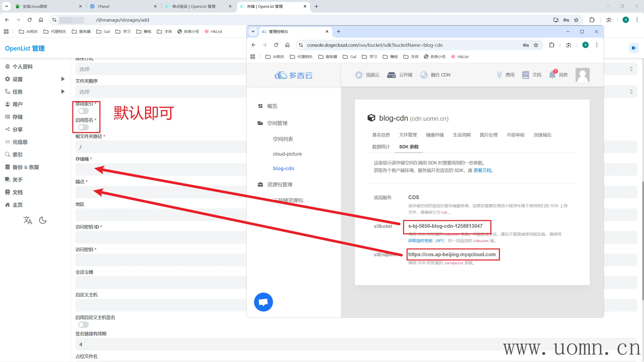644x362 pixels.
Task: Enable 启用自定义主机签名 switch
Action: coord(83,325)
